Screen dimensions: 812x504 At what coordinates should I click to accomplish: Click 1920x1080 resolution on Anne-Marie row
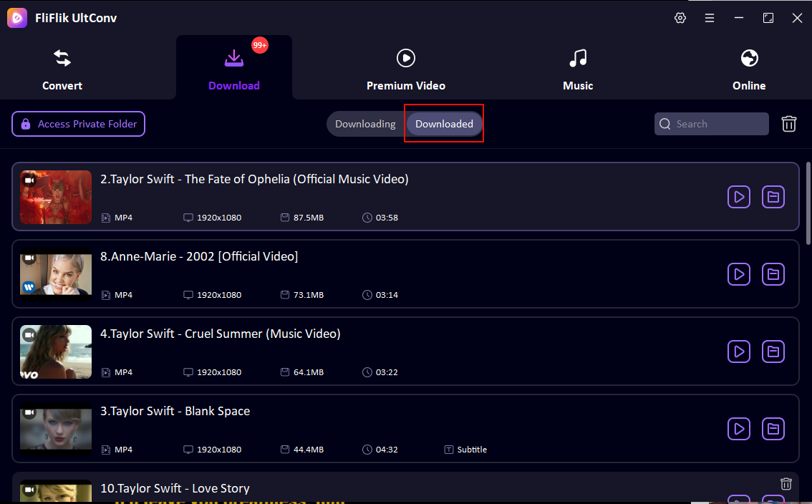[219, 295]
